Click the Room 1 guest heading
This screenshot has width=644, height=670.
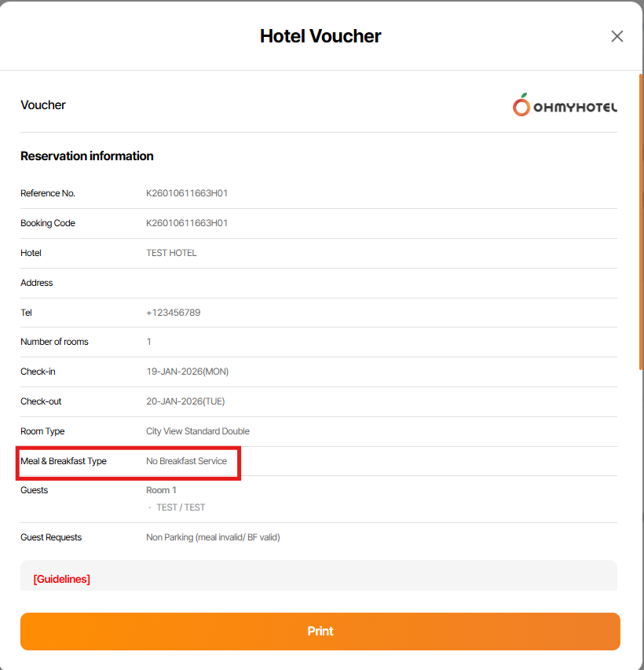(x=161, y=490)
